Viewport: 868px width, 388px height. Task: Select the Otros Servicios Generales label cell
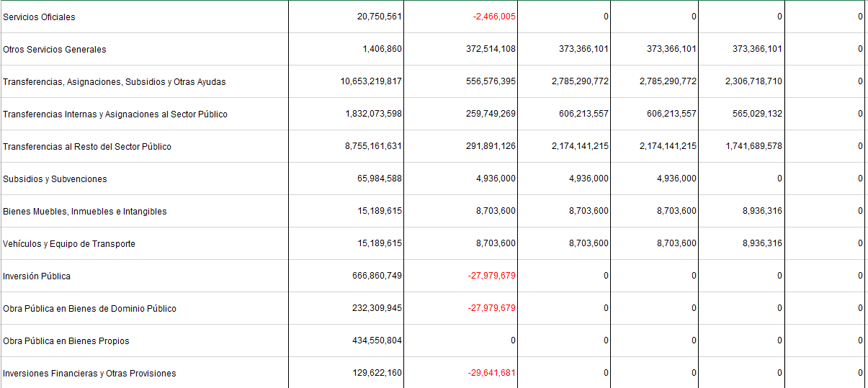[144, 49]
